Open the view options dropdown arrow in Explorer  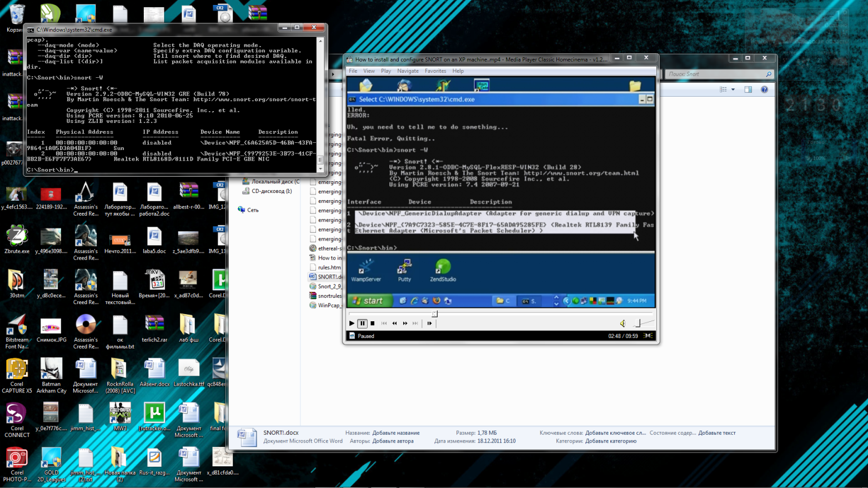733,89
